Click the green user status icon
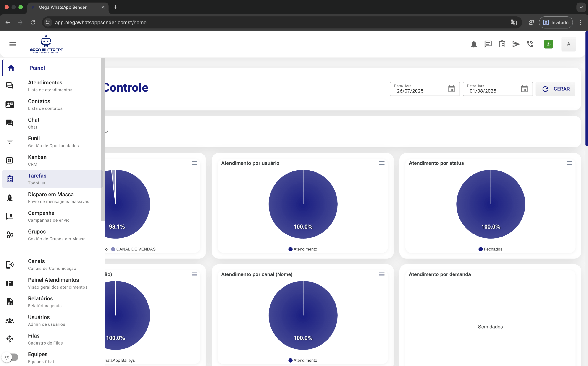This screenshot has width=588, height=366. [549, 44]
